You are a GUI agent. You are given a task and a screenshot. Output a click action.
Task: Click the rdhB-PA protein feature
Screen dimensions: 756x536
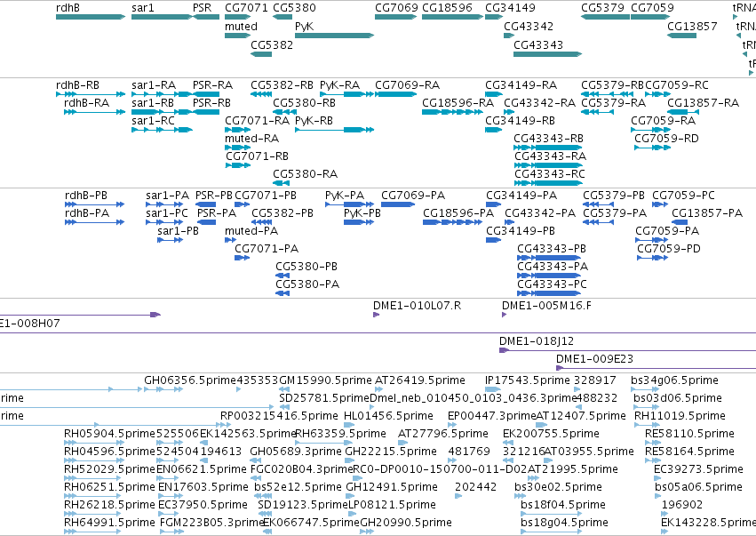(94, 222)
